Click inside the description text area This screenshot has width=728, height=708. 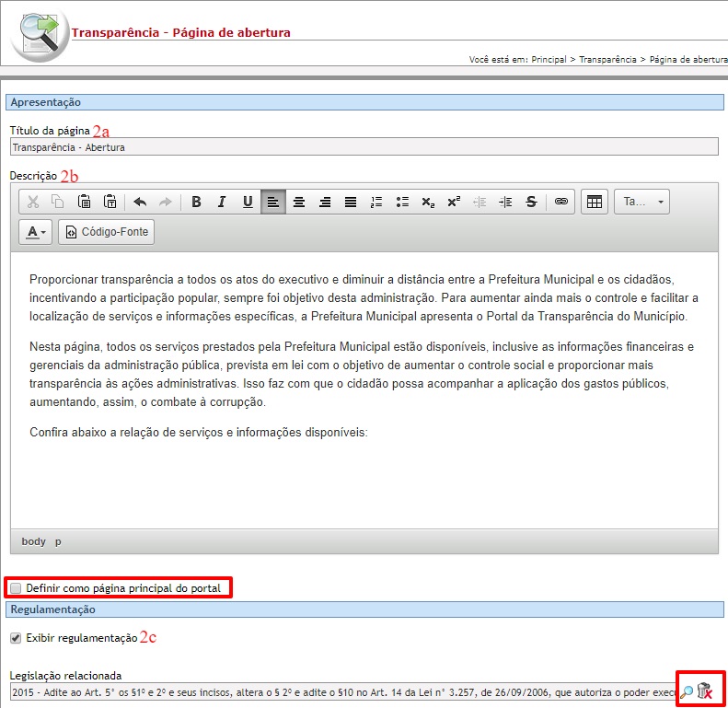coord(364,390)
